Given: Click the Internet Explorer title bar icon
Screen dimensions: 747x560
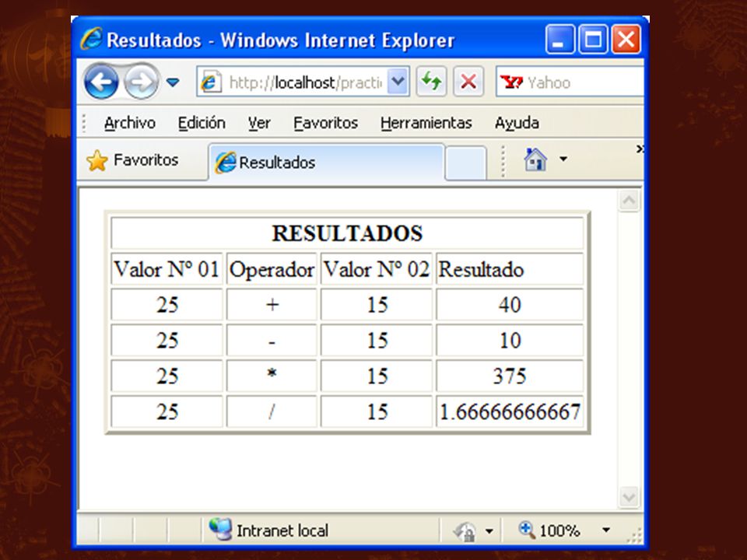Looking at the screenshot, I should [x=91, y=39].
